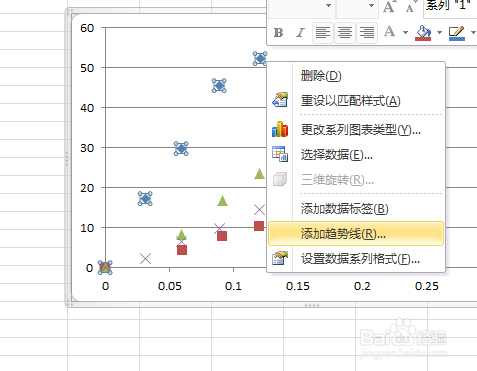
Task: Apply font color with the A icon
Action: pos(389,32)
